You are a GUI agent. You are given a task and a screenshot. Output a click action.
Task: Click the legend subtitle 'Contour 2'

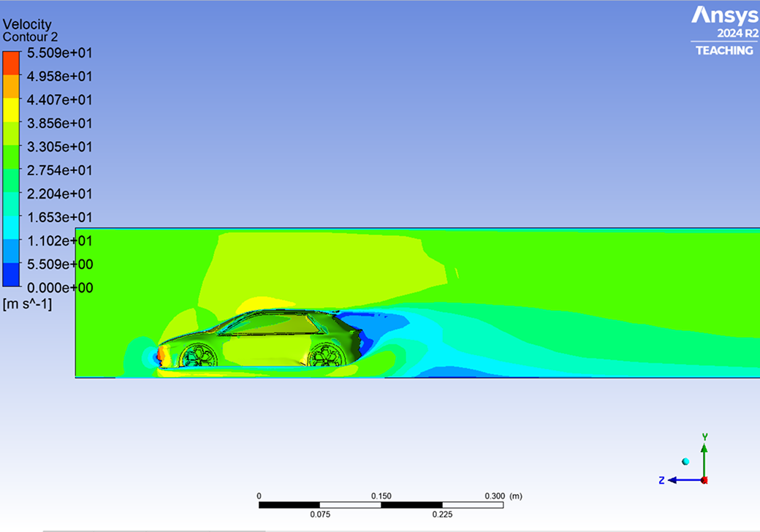30,37
